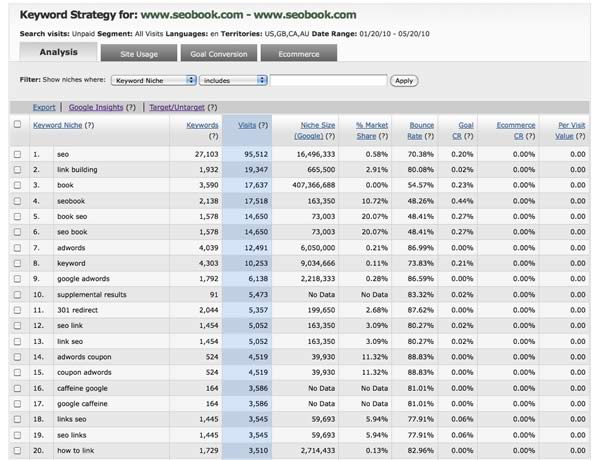Click the 'adwords coupon' niche name

[84, 357]
